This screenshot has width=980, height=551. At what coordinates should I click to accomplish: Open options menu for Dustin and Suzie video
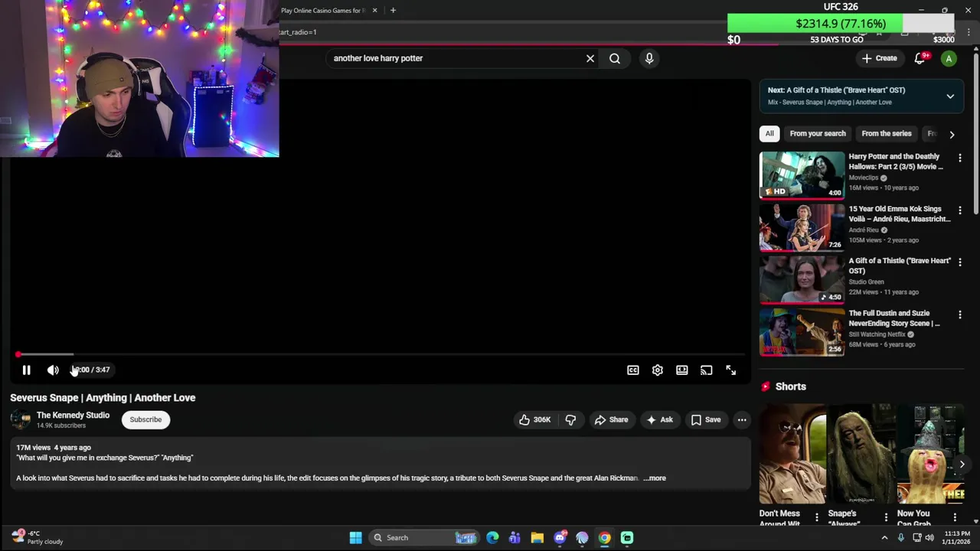tap(960, 315)
